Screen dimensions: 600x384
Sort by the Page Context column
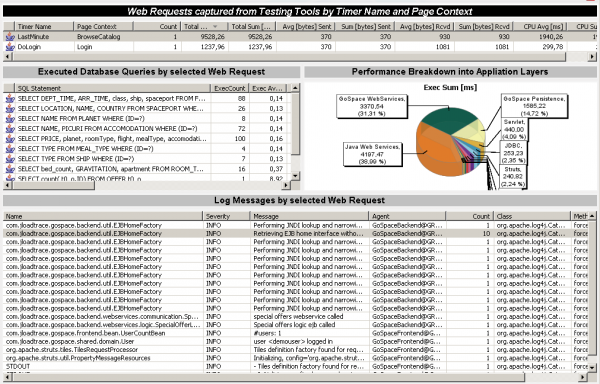103,26
